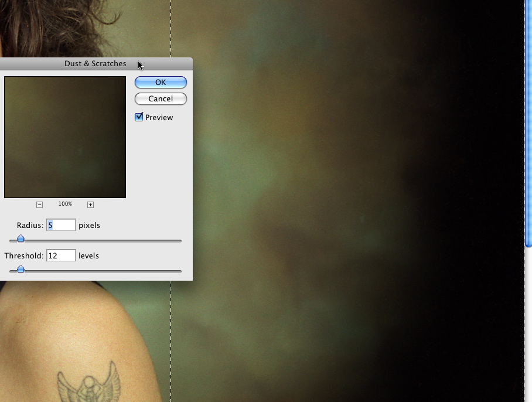Zoom out the preview with minus icon
The image size is (532, 402).
tap(40, 205)
